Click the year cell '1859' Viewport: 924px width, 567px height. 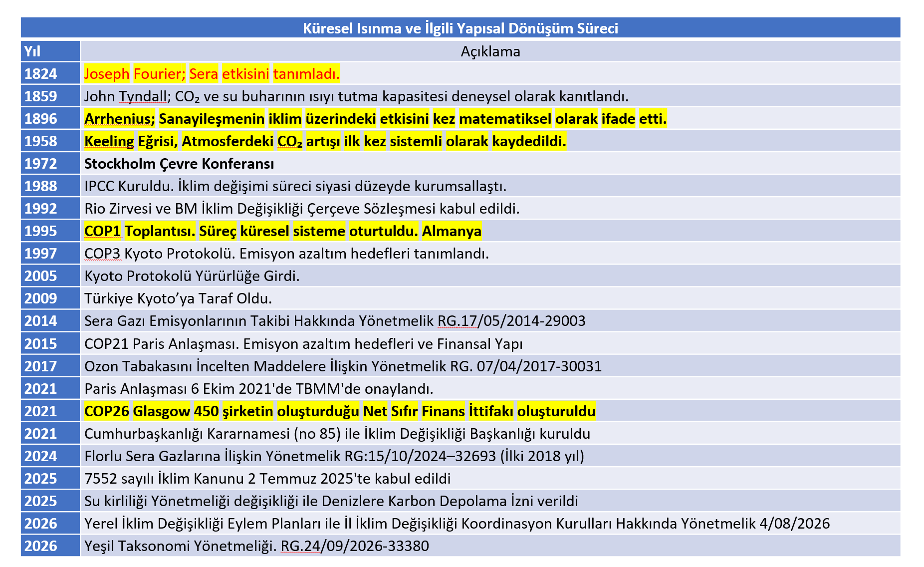point(50,96)
